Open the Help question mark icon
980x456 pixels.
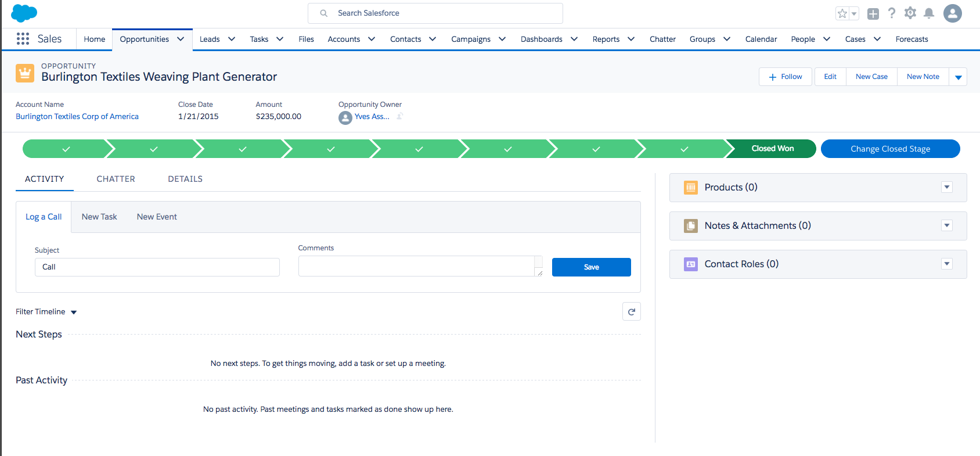tap(891, 13)
